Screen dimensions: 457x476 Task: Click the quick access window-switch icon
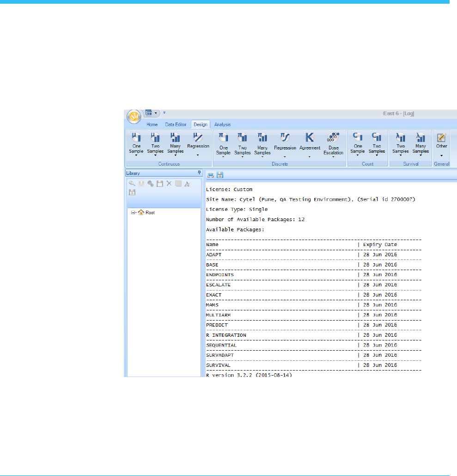point(149,113)
